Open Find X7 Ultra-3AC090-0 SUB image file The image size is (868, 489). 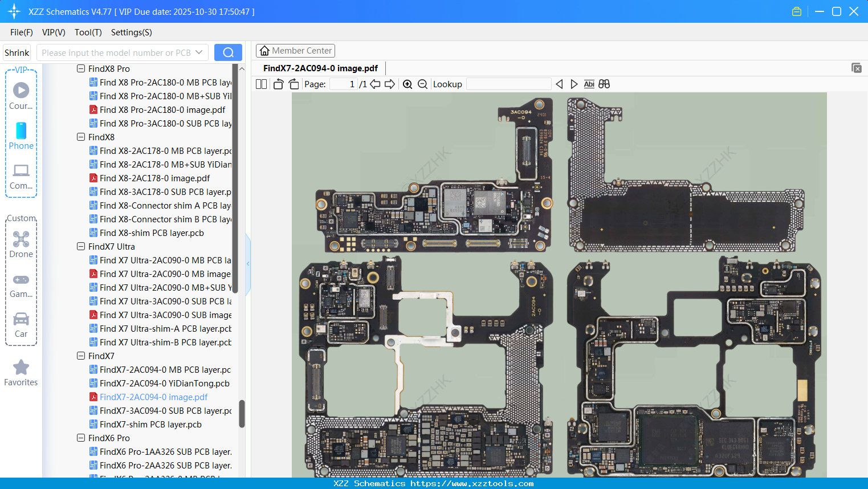coord(160,315)
